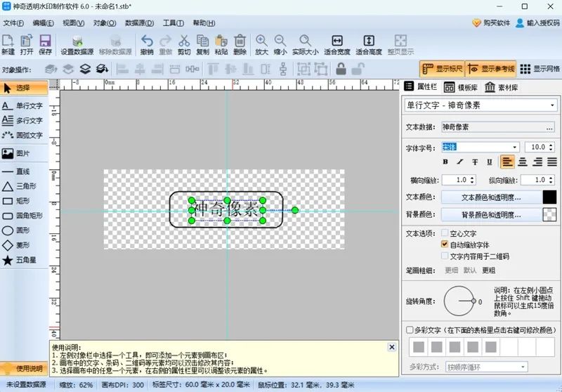Open the 编辑(E) menu

(x=43, y=23)
